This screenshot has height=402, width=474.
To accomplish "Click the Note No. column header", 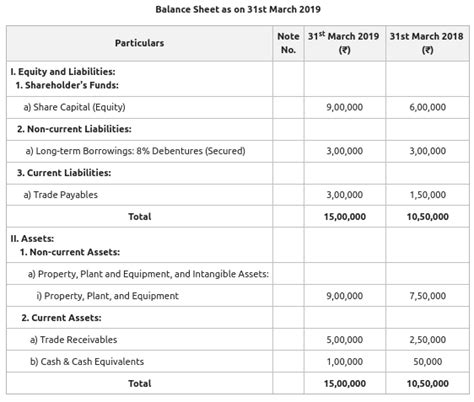I will [288, 43].
